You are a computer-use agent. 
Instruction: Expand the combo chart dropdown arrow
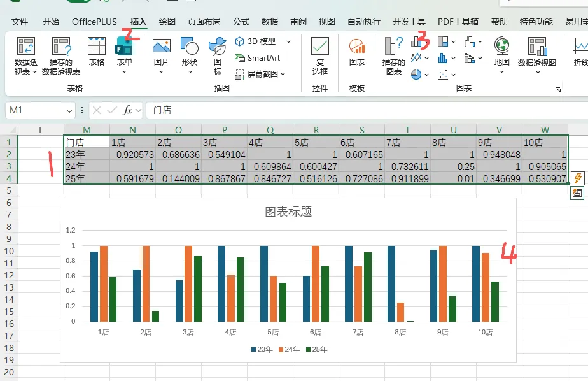(x=480, y=58)
